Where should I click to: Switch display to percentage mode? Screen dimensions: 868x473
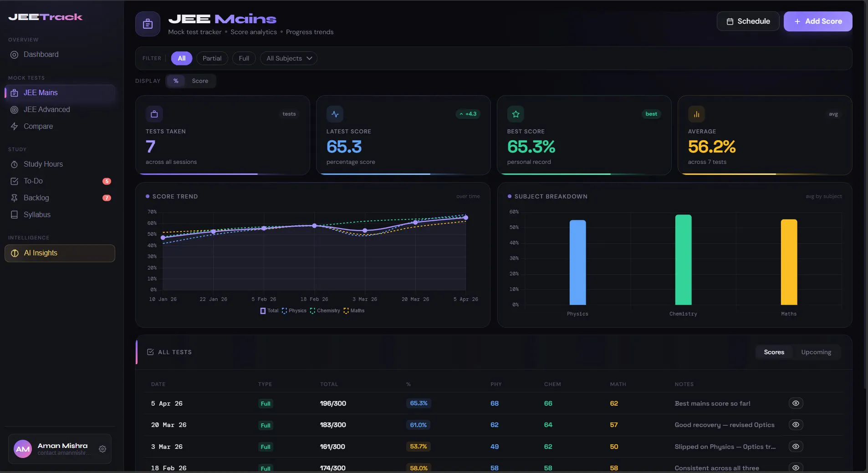point(176,81)
